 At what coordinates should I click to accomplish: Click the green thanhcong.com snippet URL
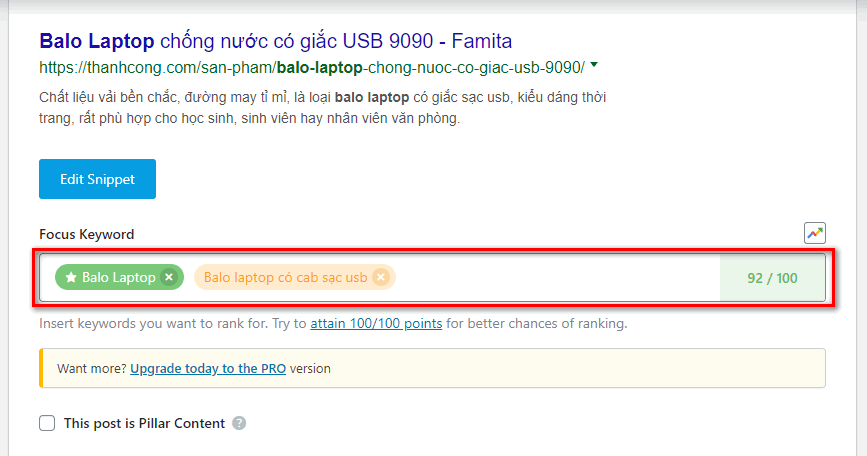point(311,68)
